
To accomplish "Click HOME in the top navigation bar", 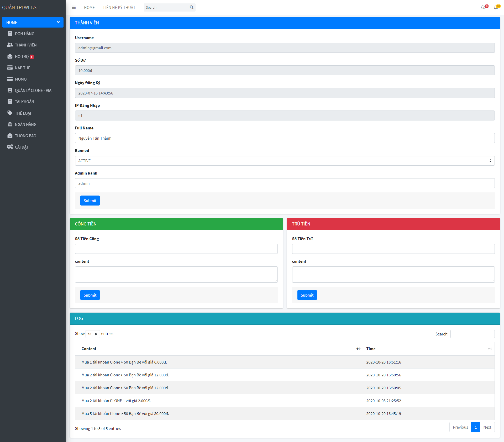I will click(89, 7).
